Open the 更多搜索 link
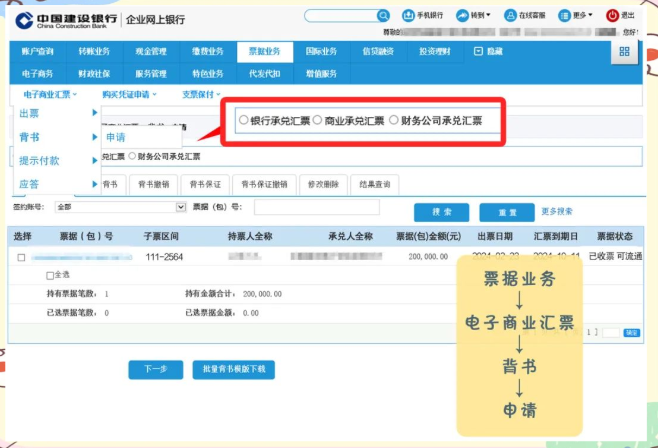Image resolution: width=658 pixels, height=448 pixels. click(557, 211)
